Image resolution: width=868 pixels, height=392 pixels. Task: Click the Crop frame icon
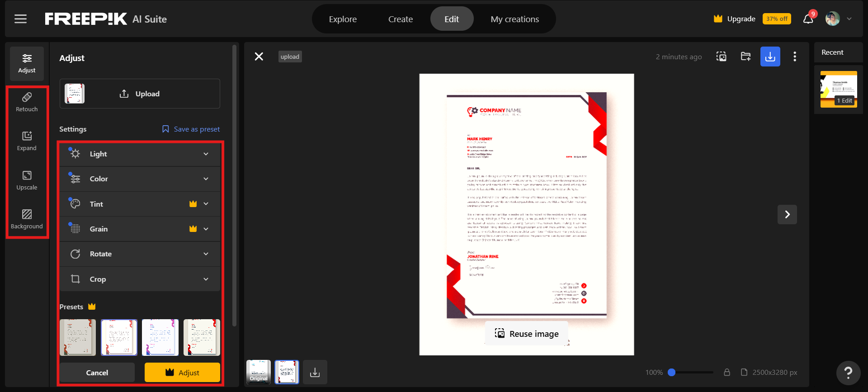click(75, 279)
